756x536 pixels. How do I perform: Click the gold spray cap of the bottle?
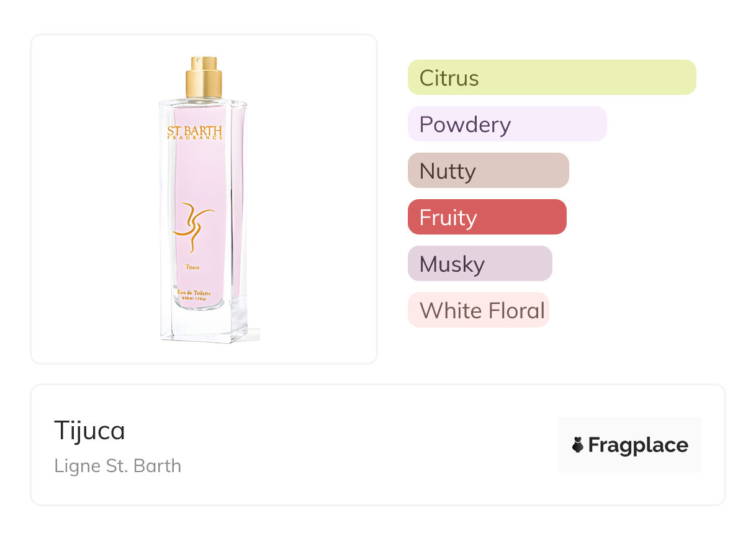point(204,78)
